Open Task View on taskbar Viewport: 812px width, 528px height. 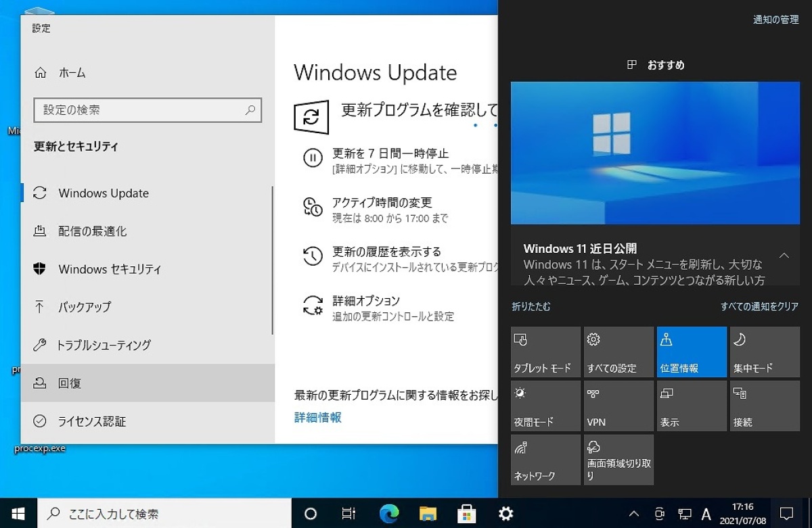click(x=348, y=514)
